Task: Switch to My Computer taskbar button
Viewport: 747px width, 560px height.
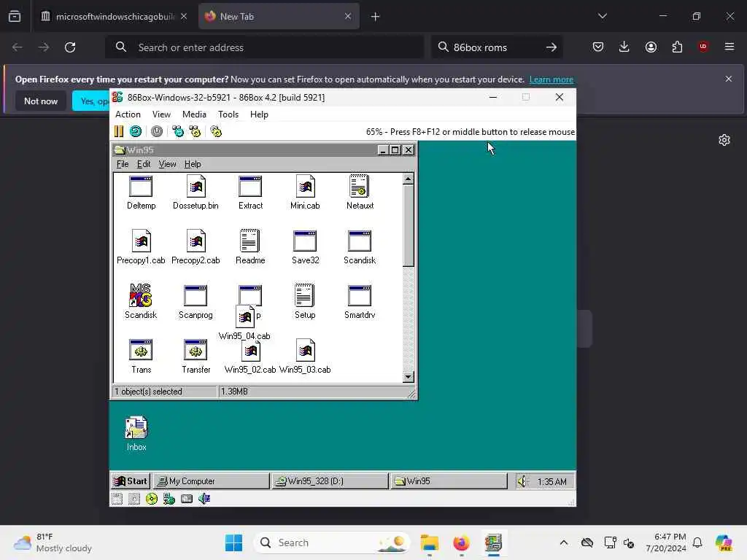Action: click(211, 481)
